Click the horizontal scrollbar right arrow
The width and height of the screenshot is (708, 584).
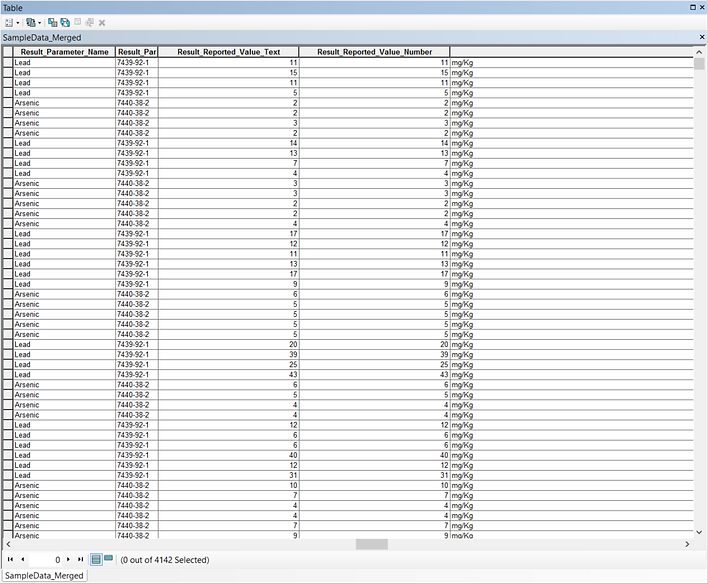point(687,544)
